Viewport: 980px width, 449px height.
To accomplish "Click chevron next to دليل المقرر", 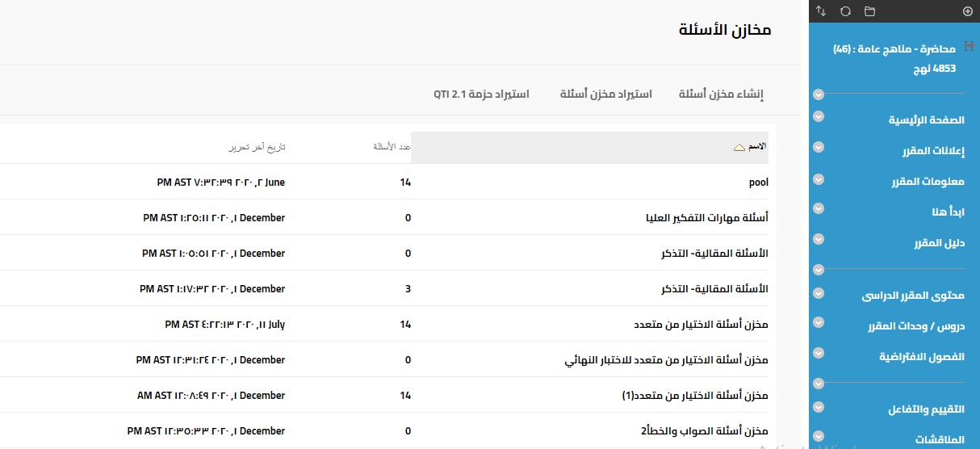I will [x=819, y=239].
